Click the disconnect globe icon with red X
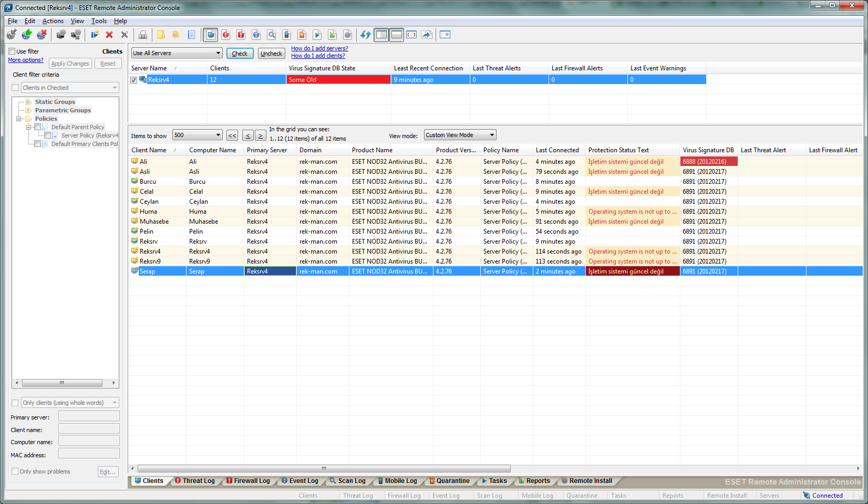The image size is (868, 504). click(x=42, y=35)
